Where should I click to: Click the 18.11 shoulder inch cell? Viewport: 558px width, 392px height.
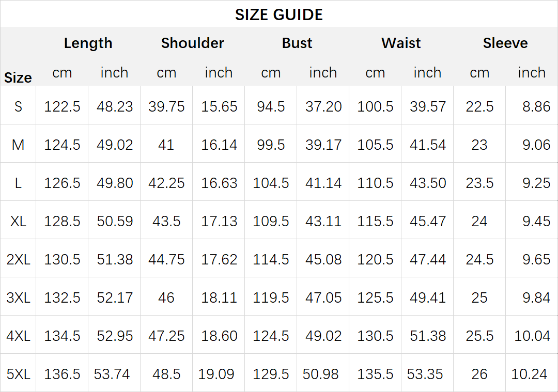click(219, 297)
